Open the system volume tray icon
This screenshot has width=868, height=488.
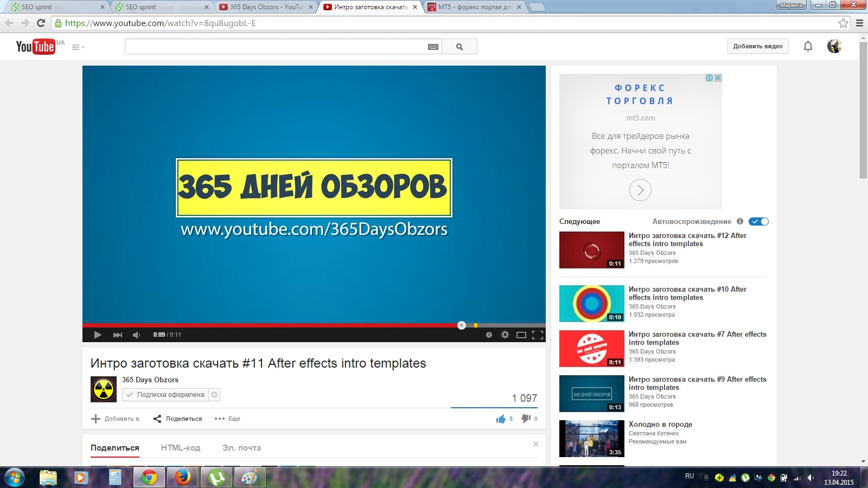[810, 478]
